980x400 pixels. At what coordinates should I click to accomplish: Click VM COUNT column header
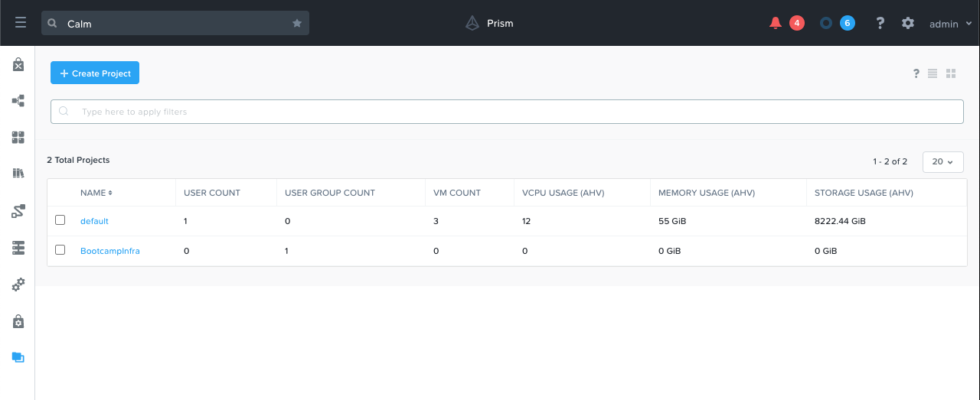click(457, 193)
